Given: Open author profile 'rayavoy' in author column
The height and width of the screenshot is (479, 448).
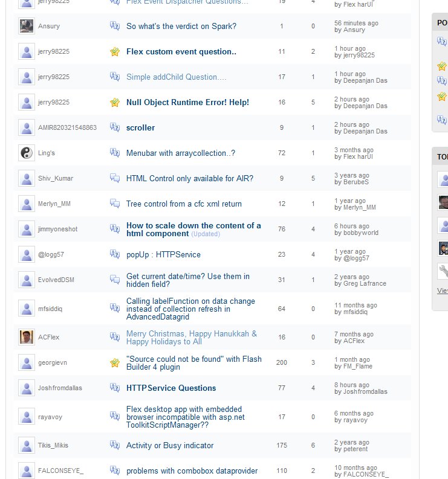Looking at the screenshot, I should 50,417.
